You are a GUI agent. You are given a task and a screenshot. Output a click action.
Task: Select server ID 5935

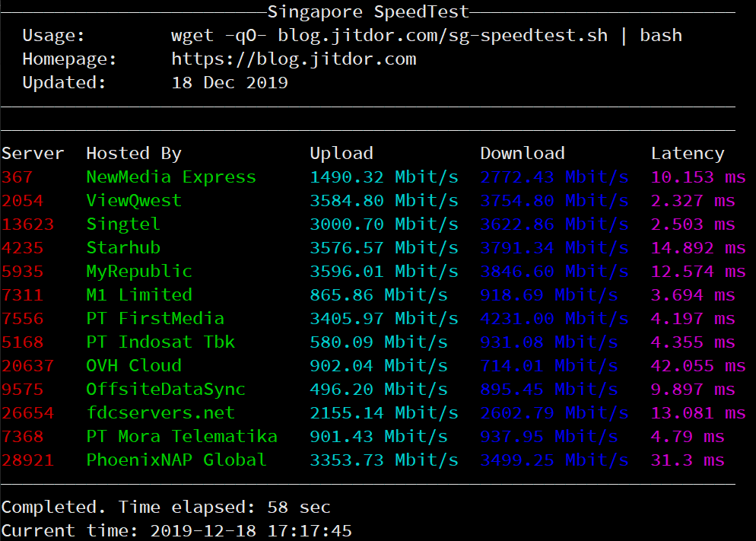click(x=23, y=272)
